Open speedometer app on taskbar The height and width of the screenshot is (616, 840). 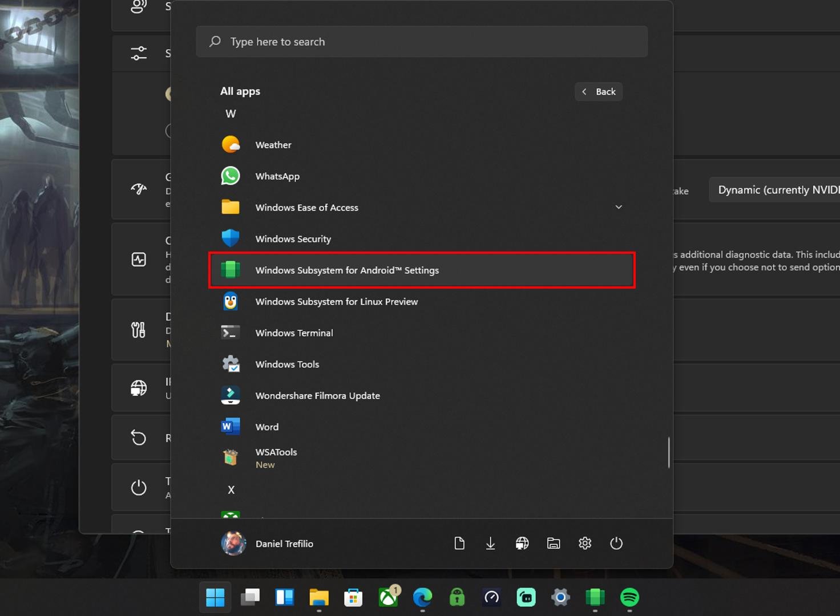coord(492,597)
